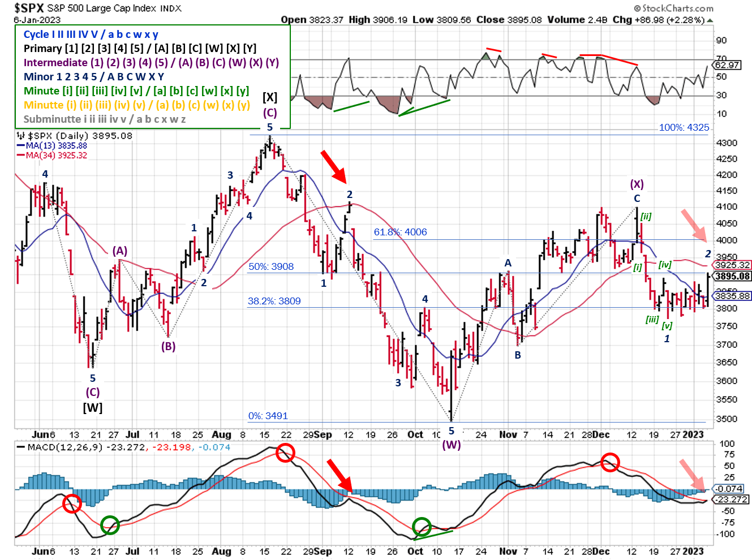Click the Intermediate wave legend line
Viewport: 752px width, 560px height.
tap(152, 63)
